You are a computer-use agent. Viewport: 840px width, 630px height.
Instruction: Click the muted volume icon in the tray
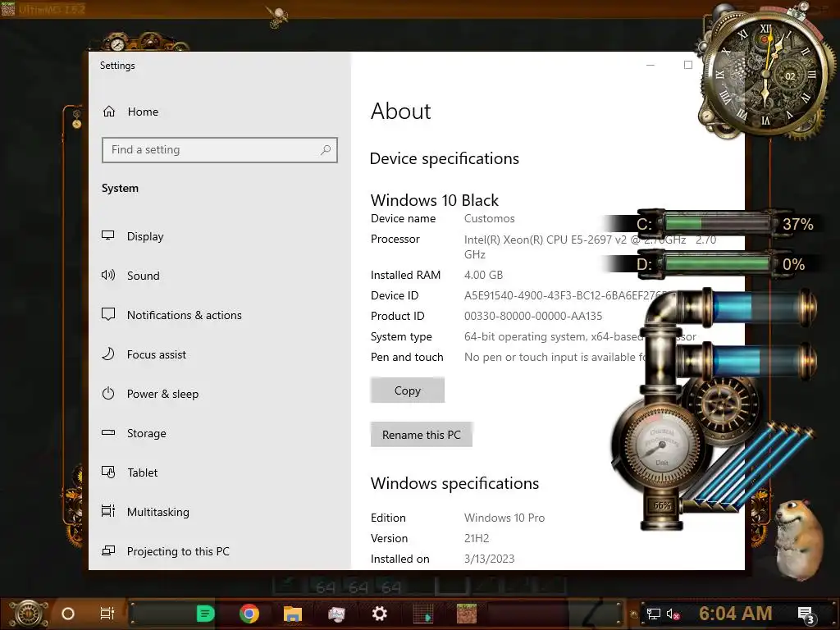click(x=673, y=614)
